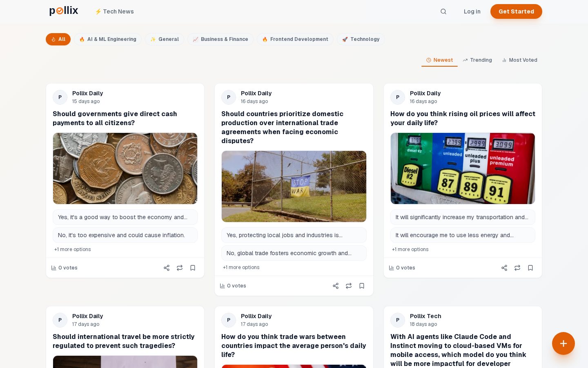The image size is (588, 368).
Task: Bookmark the direct cash payments poll
Action: coord(193,268)
